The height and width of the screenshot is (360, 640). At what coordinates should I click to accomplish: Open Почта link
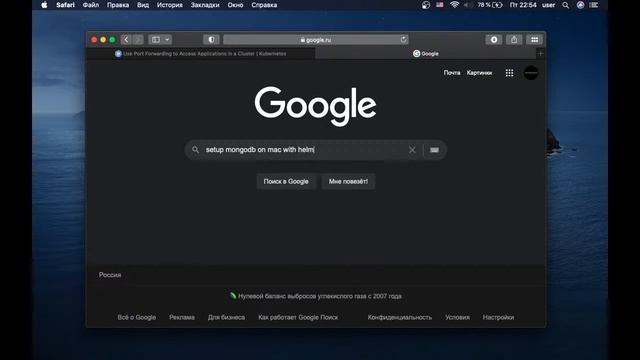tap(452, 73)
